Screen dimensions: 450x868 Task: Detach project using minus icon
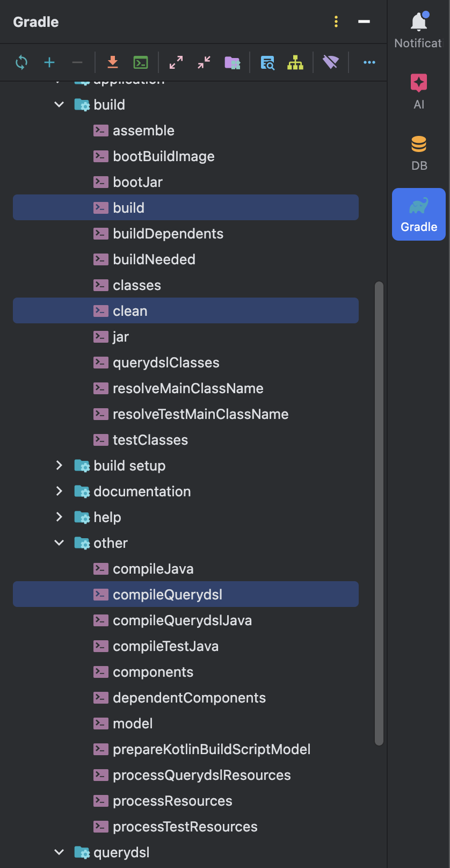77,62
